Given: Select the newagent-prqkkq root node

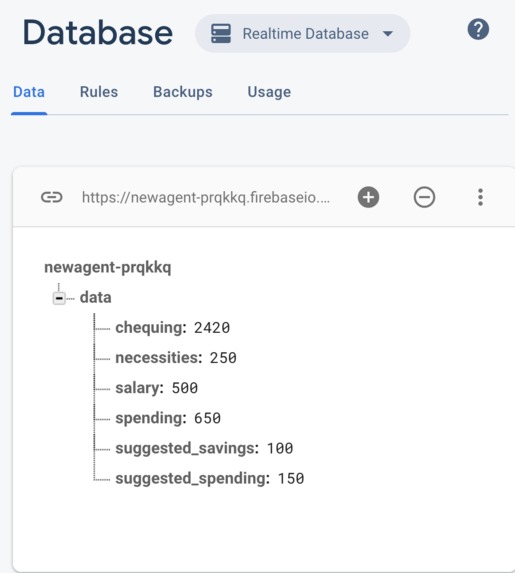Looking at the screenshot, I should (x=107, y=267).
